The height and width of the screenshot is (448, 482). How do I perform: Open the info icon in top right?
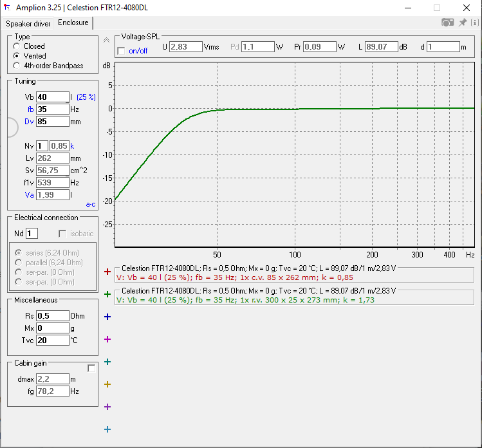pos(475,23)
